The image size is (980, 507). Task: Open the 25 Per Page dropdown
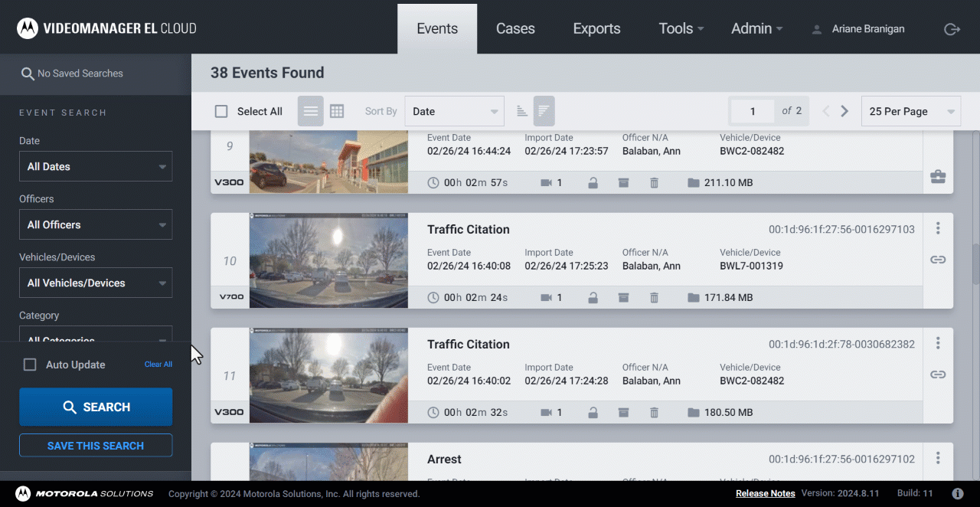(x=910, y=111)
